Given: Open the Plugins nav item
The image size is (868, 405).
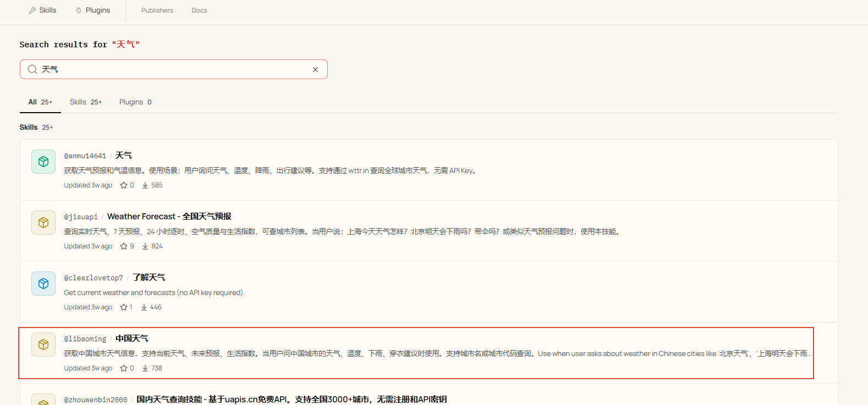Looking at the screenshot, I should (92, 10).
